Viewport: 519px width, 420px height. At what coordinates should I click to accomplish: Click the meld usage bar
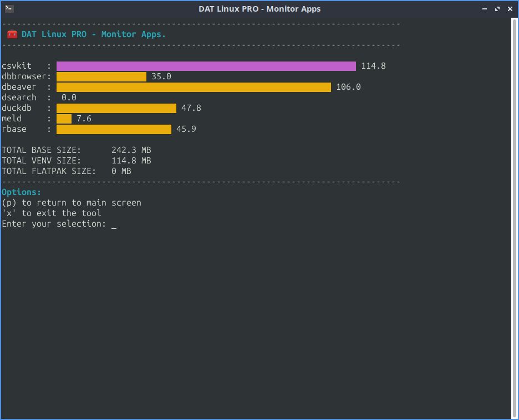point(64,118)
